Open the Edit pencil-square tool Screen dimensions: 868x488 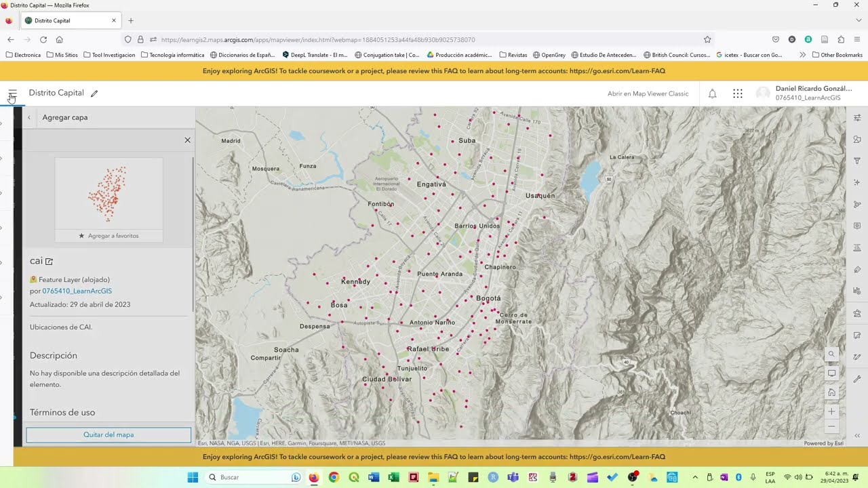point(857,335)
